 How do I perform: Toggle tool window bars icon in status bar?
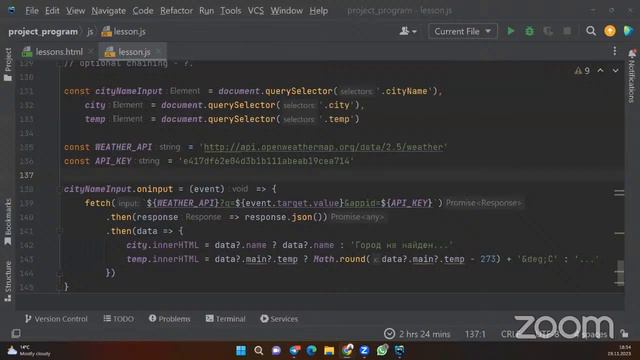(16, 334)
